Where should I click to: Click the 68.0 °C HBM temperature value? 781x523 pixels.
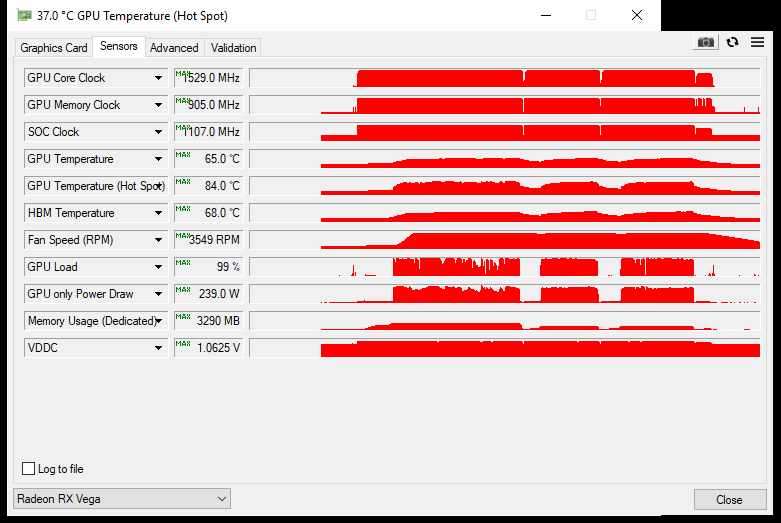tap(209, 213)
